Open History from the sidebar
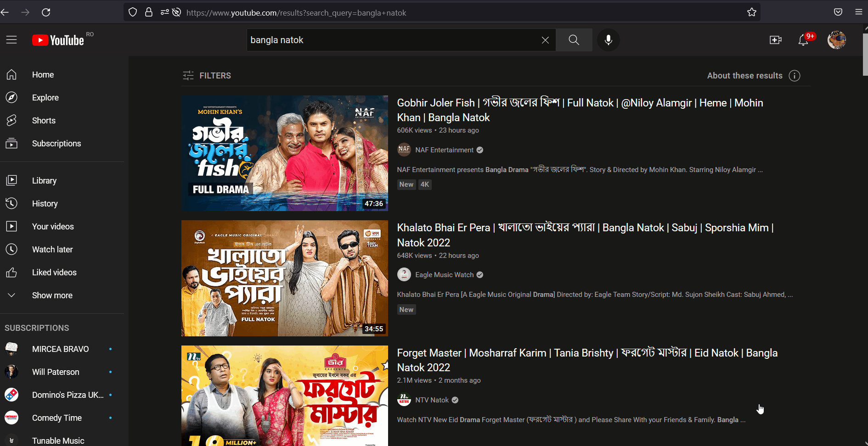Screen dimensions: 868x446 45,203
